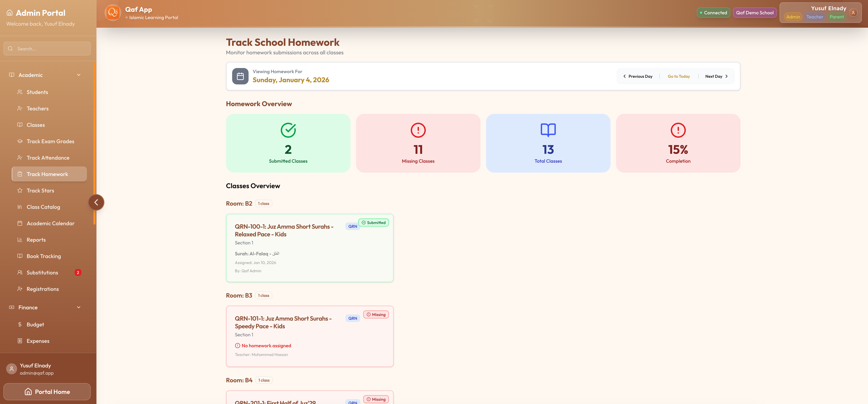
Task: Click the Track Attendance icon
Action: 20,158
